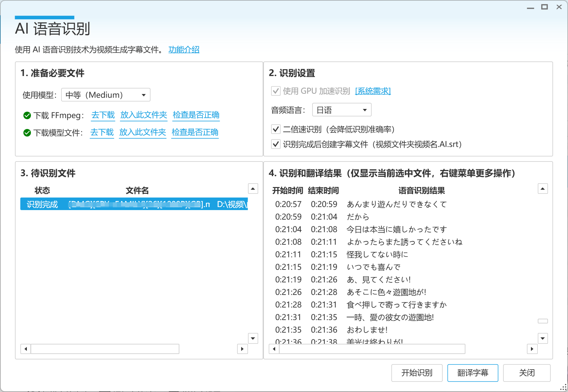Click the results vertical scrollbar thumb
The image size is (568, 392).
coord(543,321)
